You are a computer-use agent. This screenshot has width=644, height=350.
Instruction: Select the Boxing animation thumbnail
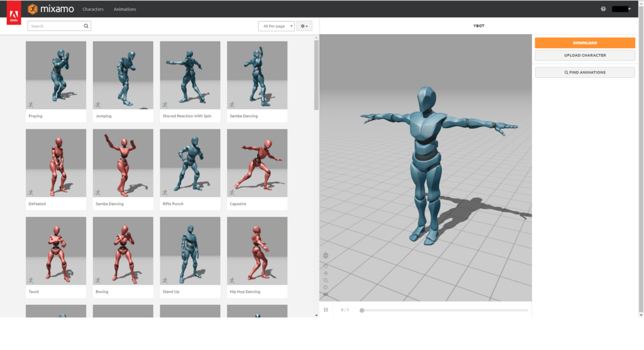pos(123,251)
